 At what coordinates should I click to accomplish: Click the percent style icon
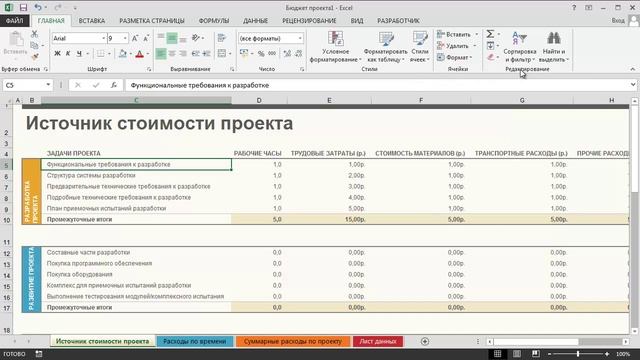coord(261,53)
